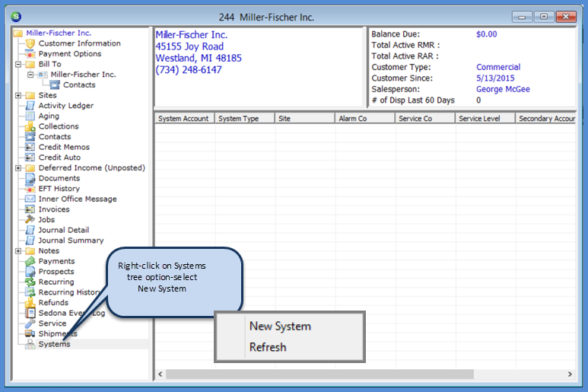
Task: Click the scrollbar left arrow
Action: pyautogui.click(x=161, y=374)
